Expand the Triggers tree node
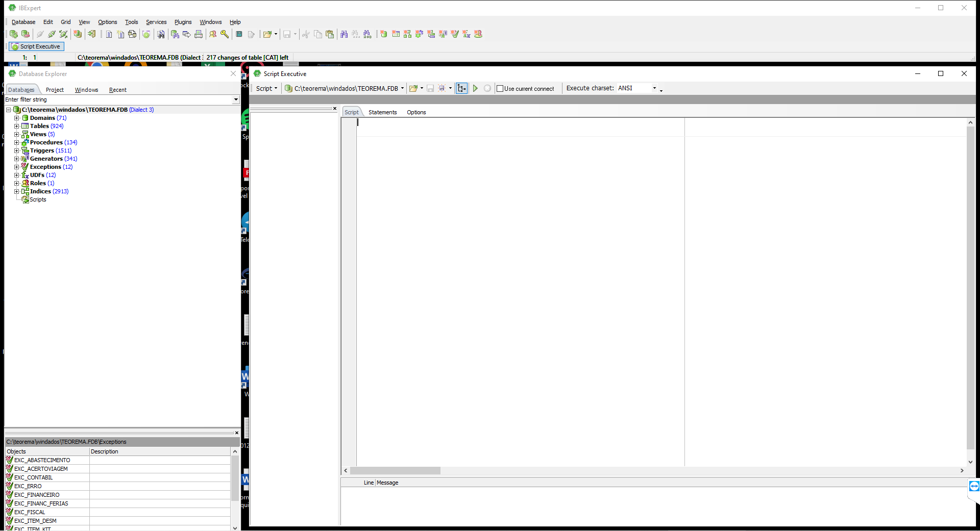The width and height of the screenshot is (980, 531). 17,150
